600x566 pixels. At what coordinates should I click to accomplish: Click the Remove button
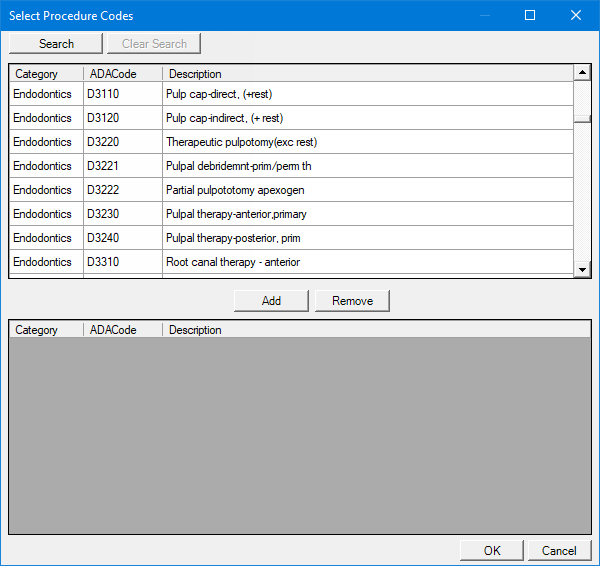[352, 301]
